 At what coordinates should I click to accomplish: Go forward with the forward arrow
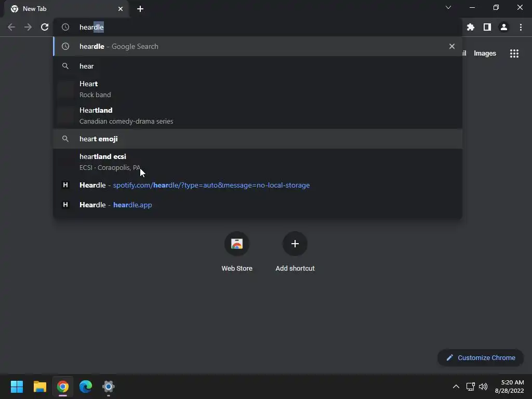[28, 27]
